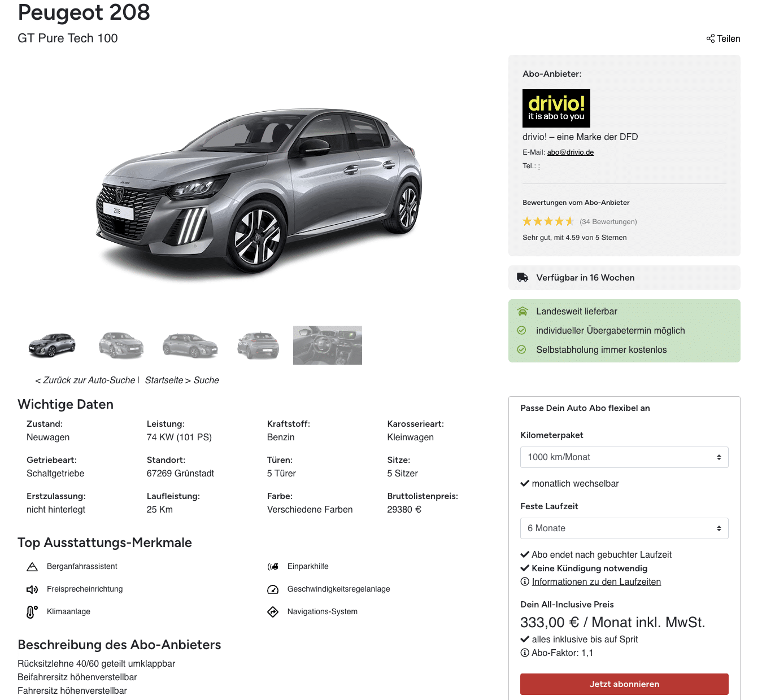Click the 67269 Grünstadt location value
This screenshot has width=775, height=700.
click(x=180, y=474)
